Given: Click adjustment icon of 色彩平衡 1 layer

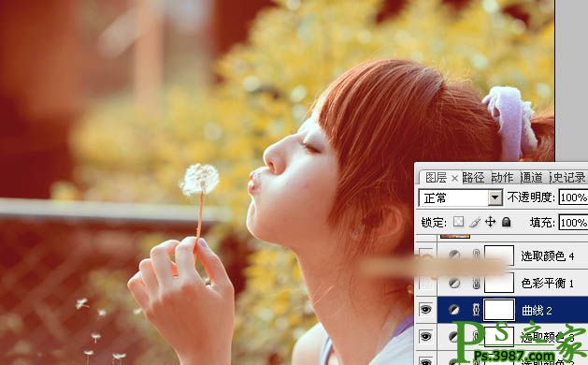Looking at the screenshot, I should point(454,283).
